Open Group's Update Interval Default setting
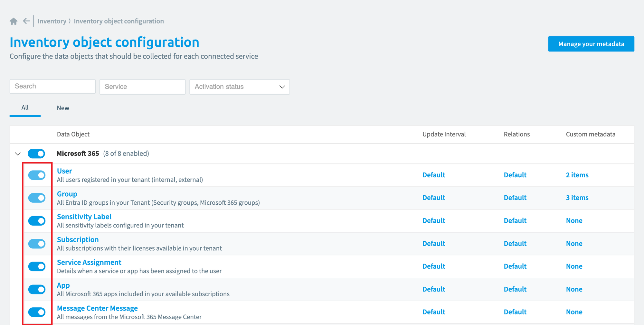Image resolution: width=644 pixels, height=325 pixels. [x=434, y=198]
